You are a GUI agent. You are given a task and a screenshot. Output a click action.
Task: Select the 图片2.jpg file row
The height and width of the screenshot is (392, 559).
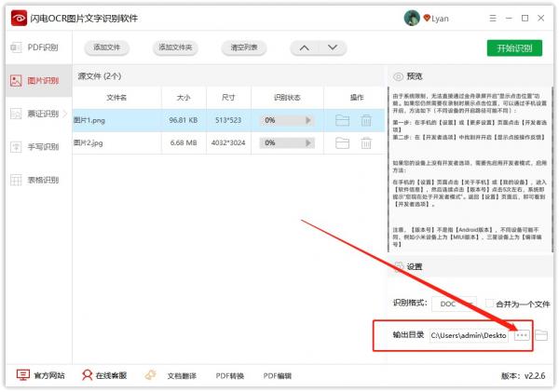(228, 142)
